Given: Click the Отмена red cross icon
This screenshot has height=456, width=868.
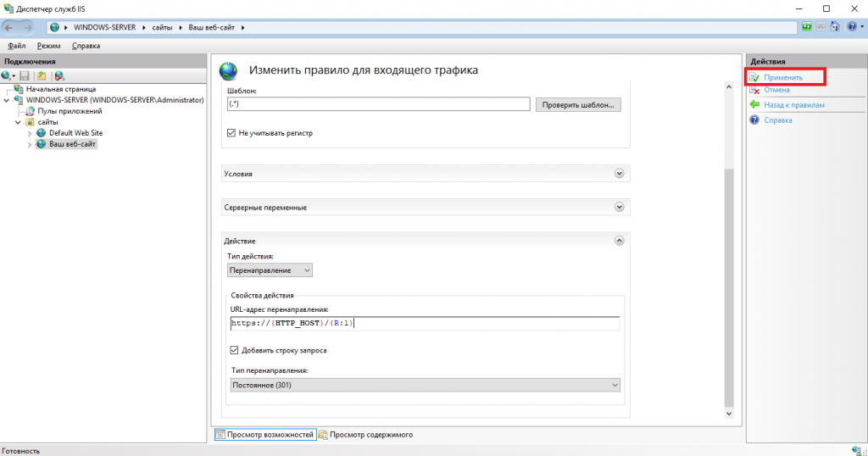Looking at the screenshot, I should click(x=754, y=90).
